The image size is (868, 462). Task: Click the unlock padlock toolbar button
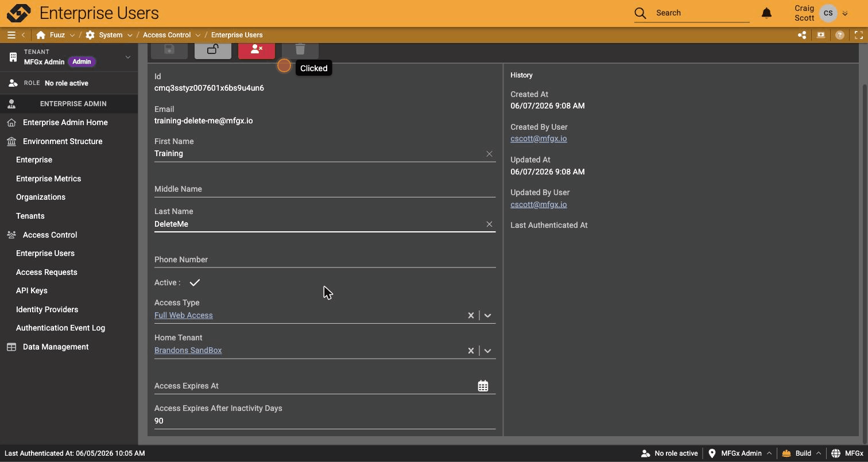(x=213, y=50)
